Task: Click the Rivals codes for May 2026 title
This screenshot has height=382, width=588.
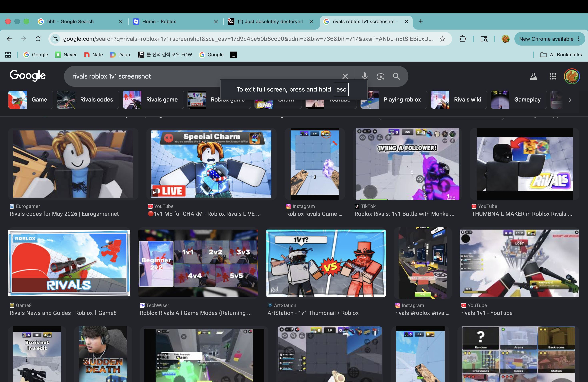Action: pyautogui.click(x=64, y=214)
